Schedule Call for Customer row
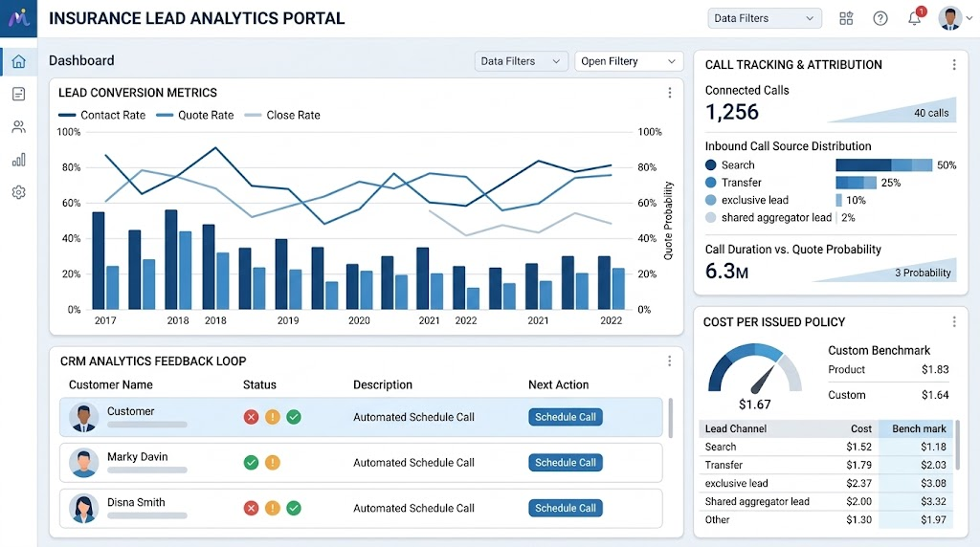 click(x=566, y=417)
